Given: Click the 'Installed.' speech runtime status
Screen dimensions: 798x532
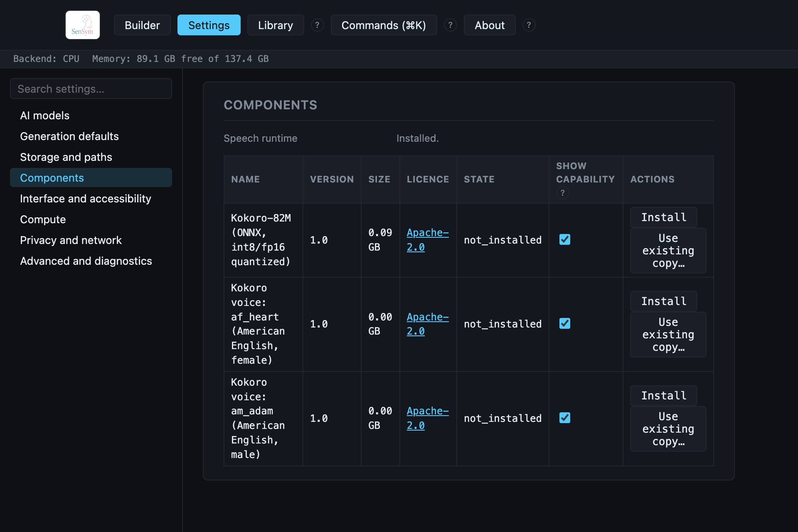Looking at the screenshot, I should click(417, 138).
